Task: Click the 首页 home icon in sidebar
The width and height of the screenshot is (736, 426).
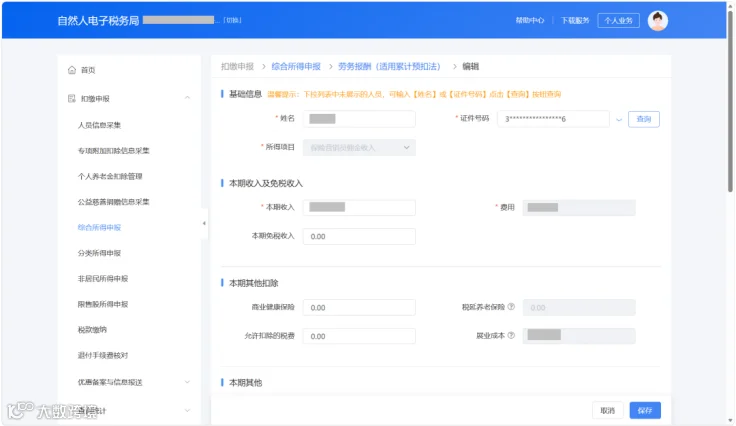Action: pyautogui.click(x=72, y=70)
